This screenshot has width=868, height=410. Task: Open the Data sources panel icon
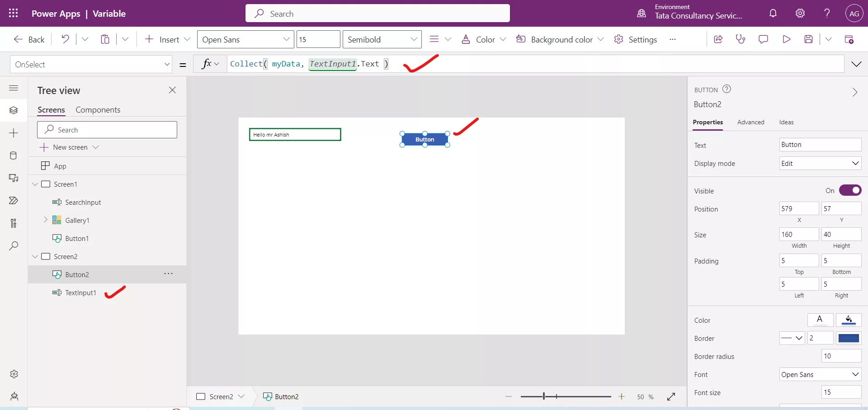pos(14,156)
